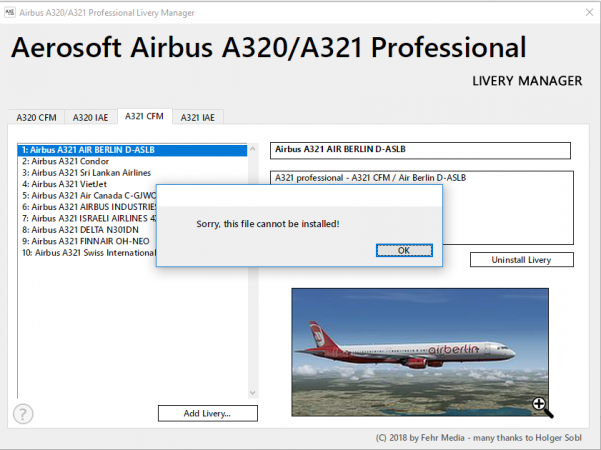Open the A321 IAE tab

coord(198,117)
